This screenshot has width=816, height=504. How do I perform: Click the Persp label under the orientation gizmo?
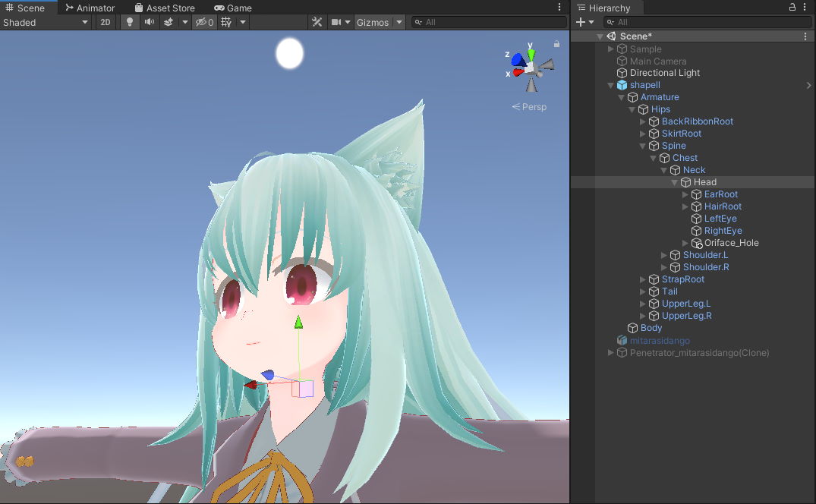533,106
